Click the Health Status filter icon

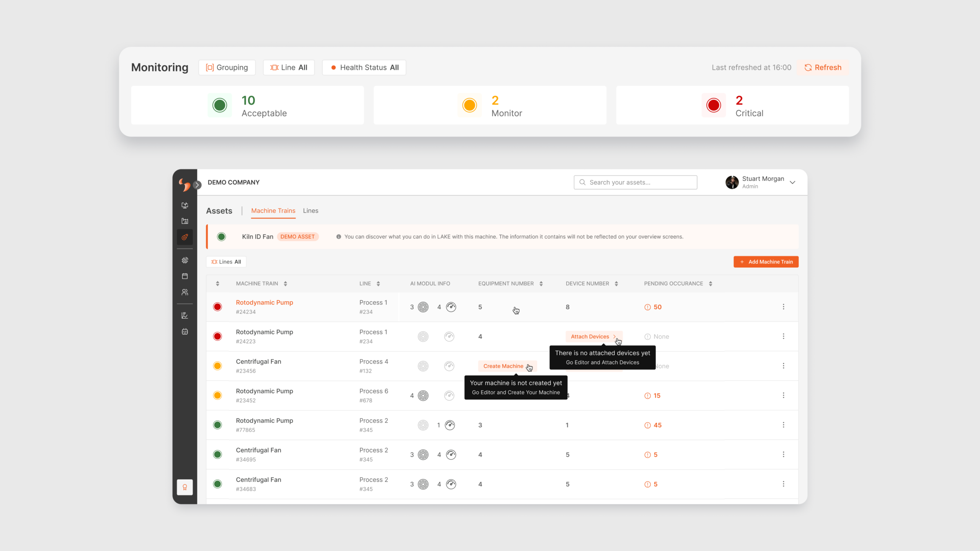click(333, 67)
